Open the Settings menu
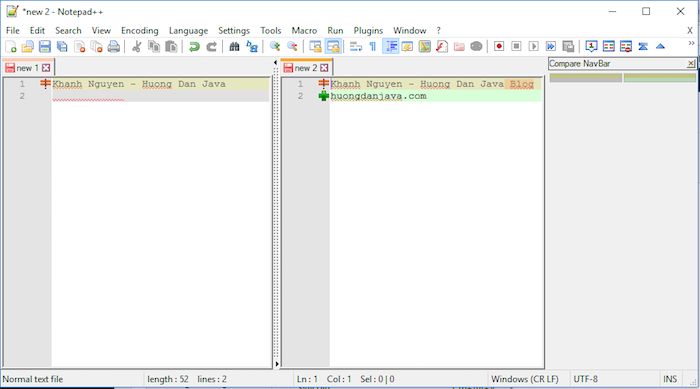700x389 pixels. click(x=234, y=30)
